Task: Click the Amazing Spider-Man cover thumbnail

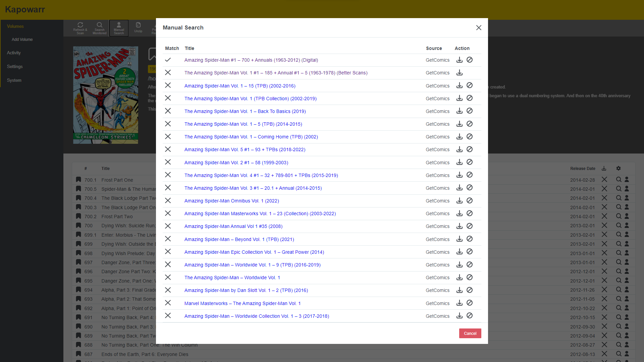Action: click(x=106, y=95)
